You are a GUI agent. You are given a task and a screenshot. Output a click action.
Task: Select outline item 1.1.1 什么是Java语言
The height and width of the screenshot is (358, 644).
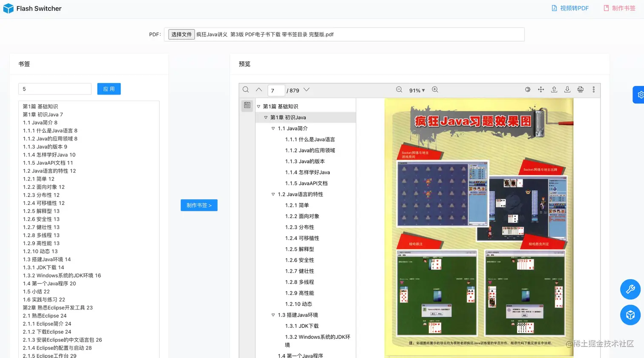(x=310, y=140)
